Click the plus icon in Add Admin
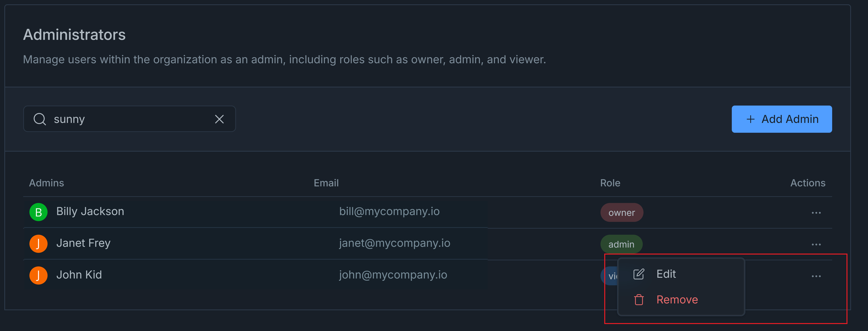 pyautogui.click(x=750, y=119)
